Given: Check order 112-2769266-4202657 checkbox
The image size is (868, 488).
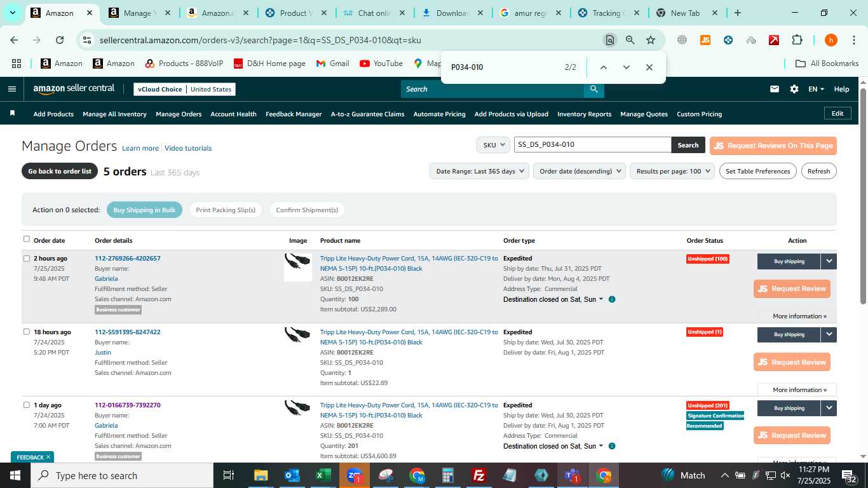Looking at the screenshot, I should tap(27, 259).
